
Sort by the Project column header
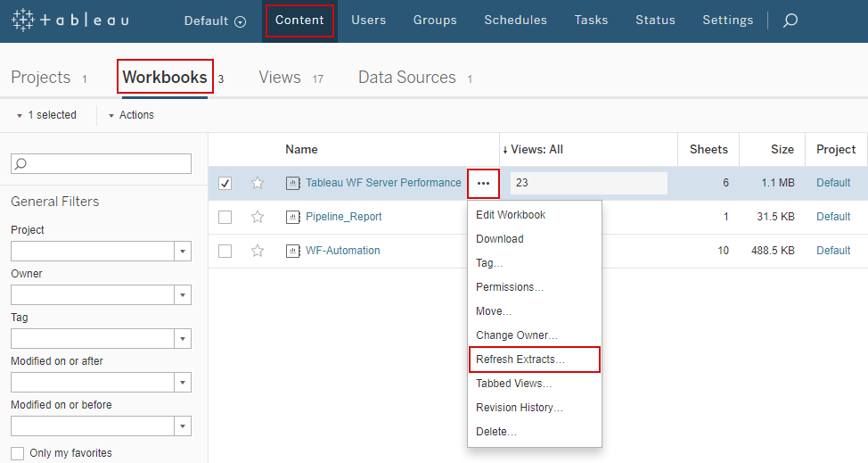click(836, 150)
